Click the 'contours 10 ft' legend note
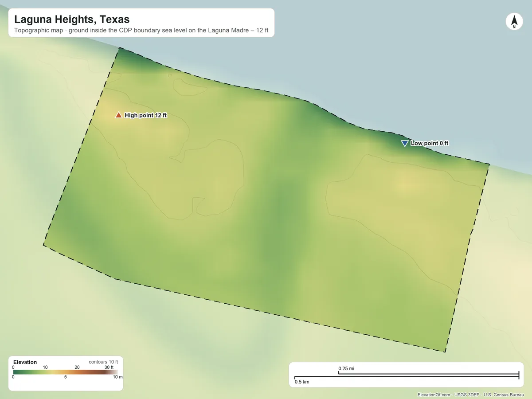The image size is (532, 399). [x=103, y=362]
